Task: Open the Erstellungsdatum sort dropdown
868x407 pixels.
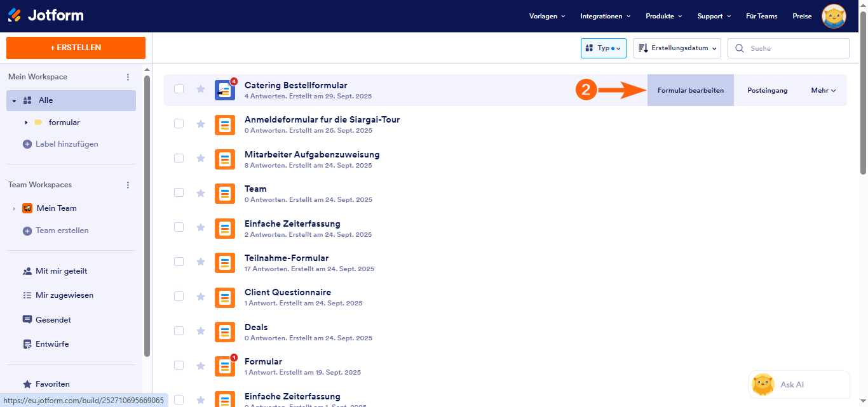Action: (677, 48)
